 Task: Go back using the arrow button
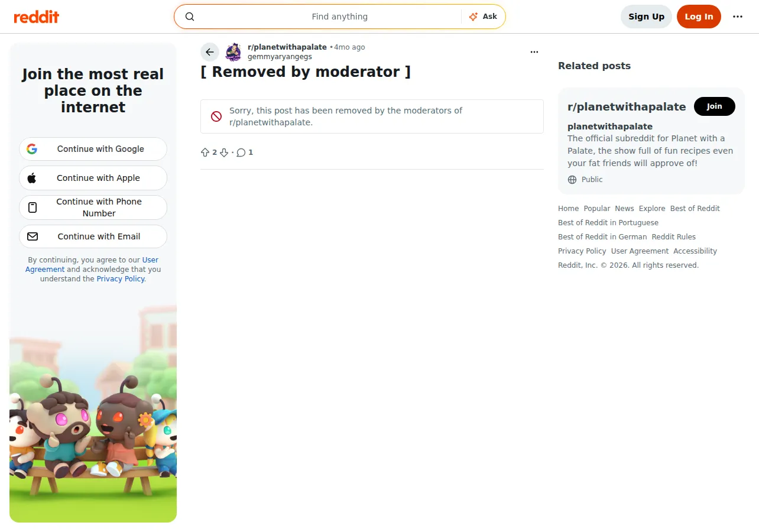pyautogui.click(x=210, y=52)
